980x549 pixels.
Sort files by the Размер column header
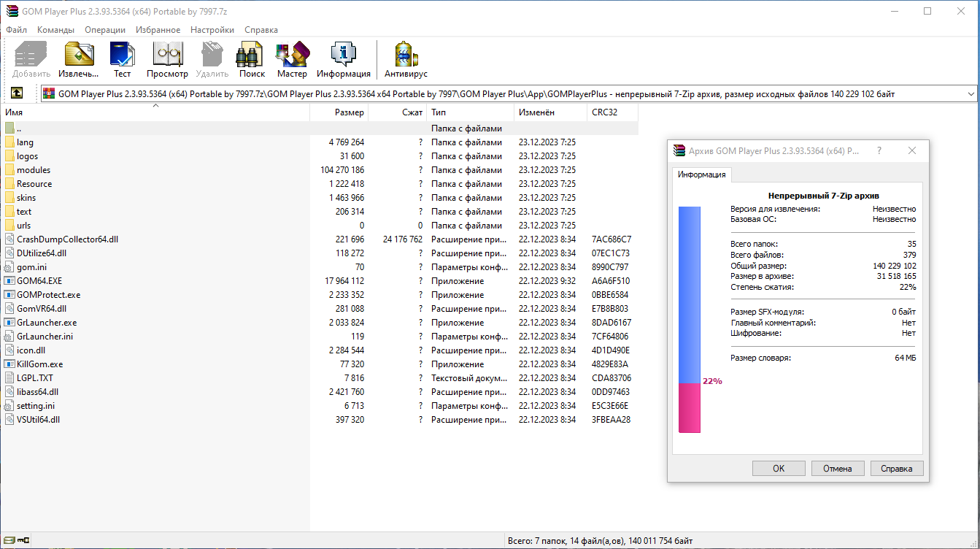click(349, 112)
